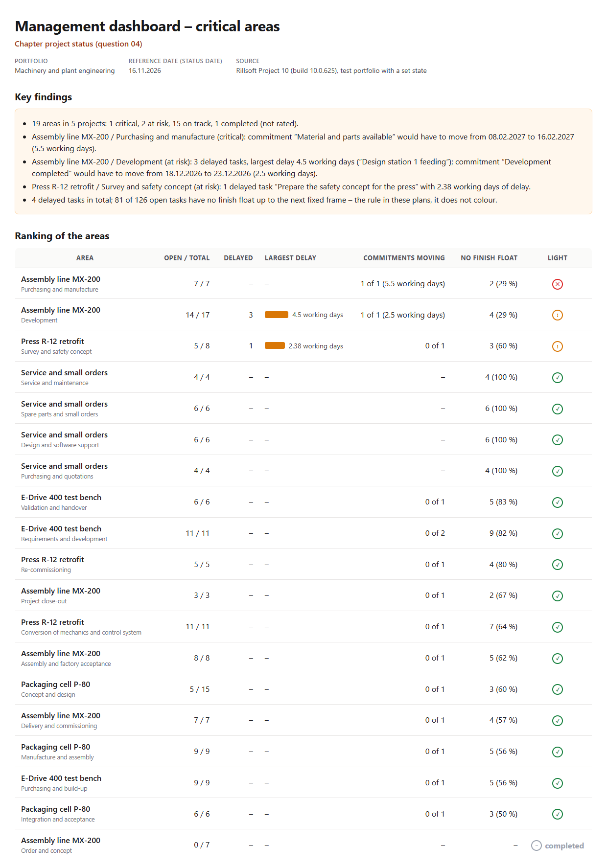This screenshot has width=607, height=868.
Task: Click green light for Concept and design
Action: point(557,689)
